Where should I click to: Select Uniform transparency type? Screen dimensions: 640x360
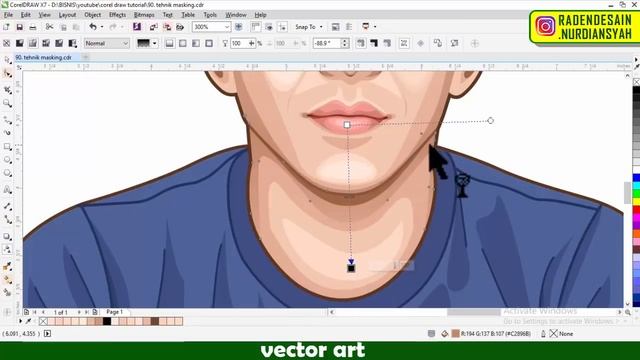20,43
